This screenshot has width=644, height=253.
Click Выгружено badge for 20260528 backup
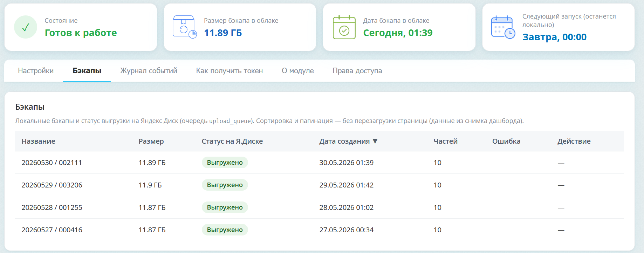(x=225, y=207)
